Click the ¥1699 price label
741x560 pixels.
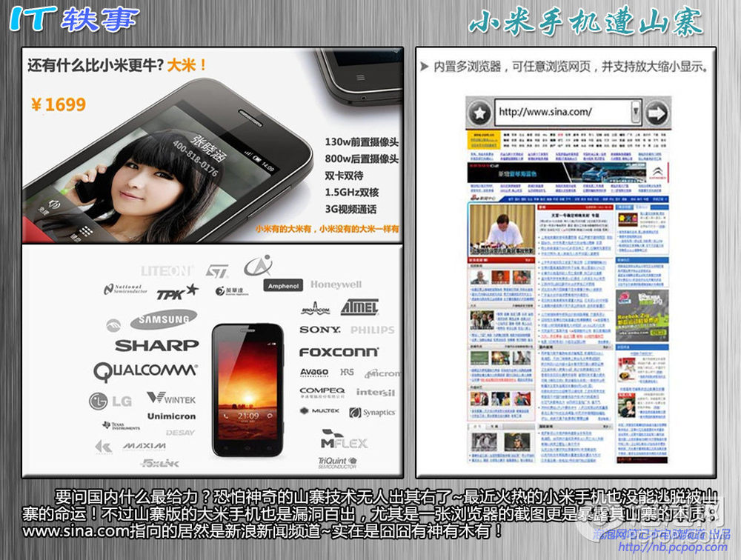click(x=59, y=104)
